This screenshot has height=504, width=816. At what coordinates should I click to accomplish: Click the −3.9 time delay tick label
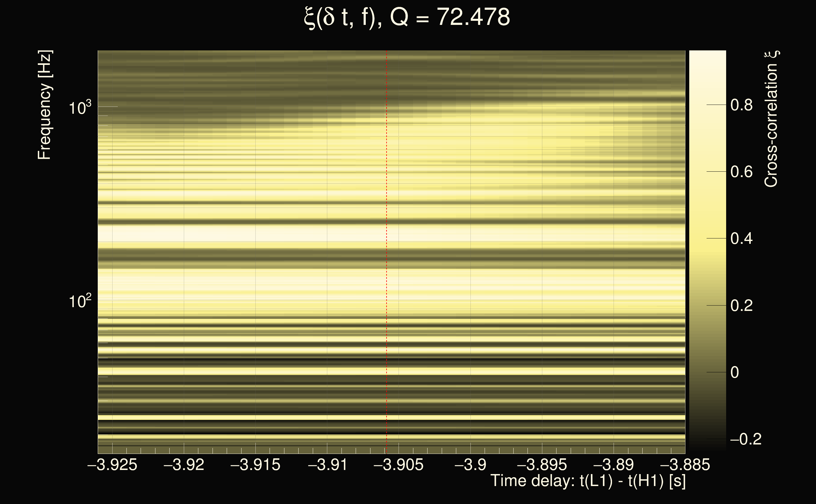pyautogui.click(x=470, y=465)
